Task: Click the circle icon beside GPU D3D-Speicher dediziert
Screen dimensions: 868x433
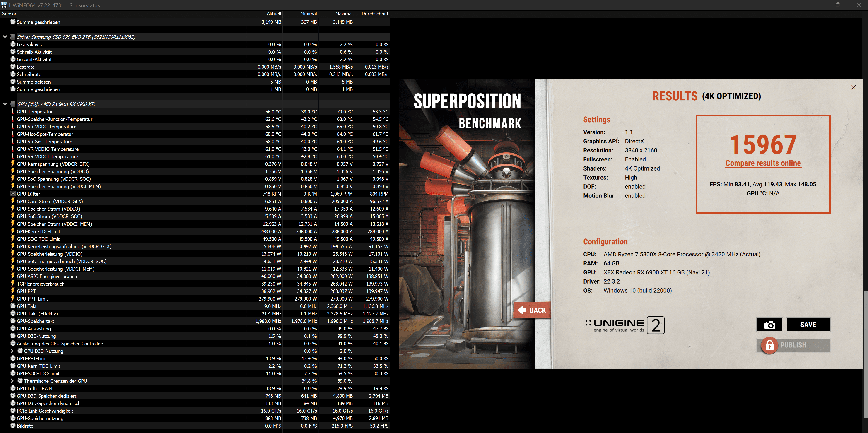Action: pyautogui.click(x=13, y=396)
